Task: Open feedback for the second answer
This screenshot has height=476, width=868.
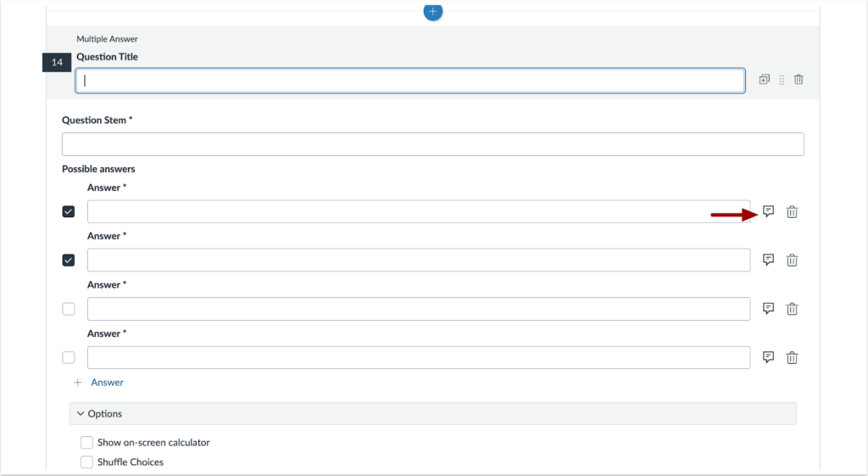Action: [768, 260]
